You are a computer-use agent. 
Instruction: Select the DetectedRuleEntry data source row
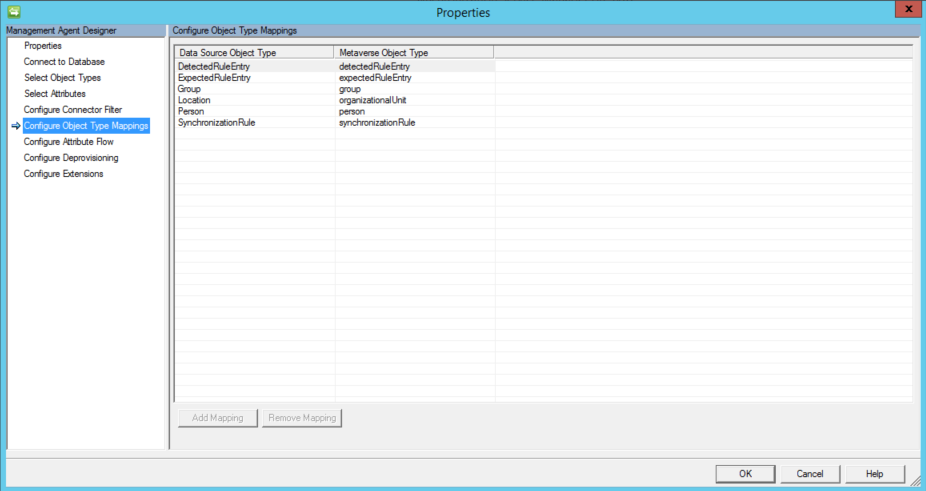coord(214,66)
